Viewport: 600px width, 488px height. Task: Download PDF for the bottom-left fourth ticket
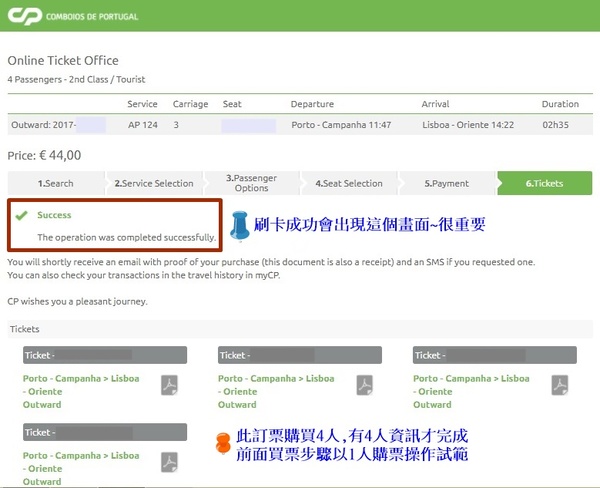click(170, 462)
